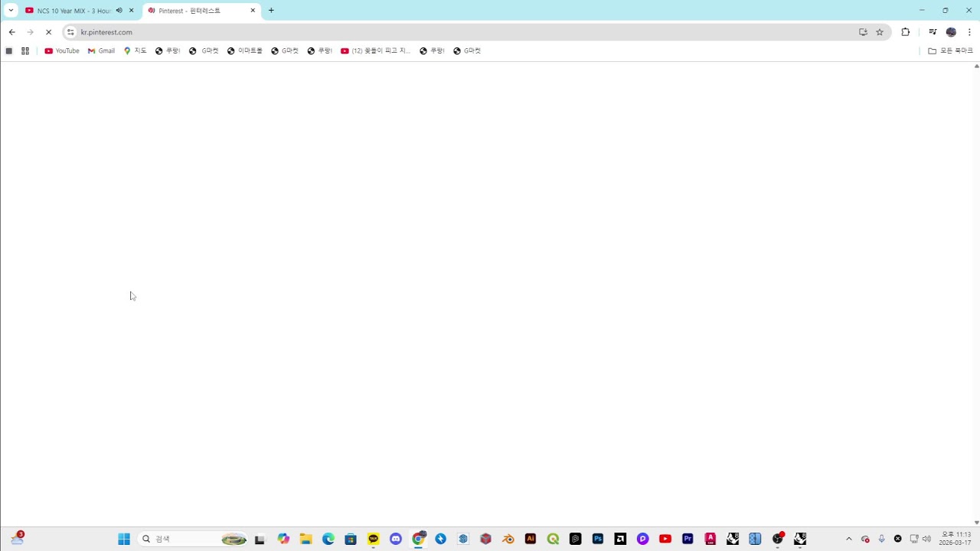
Task: Open 지도 maps bookmark
Action: (x=135, y=51)
